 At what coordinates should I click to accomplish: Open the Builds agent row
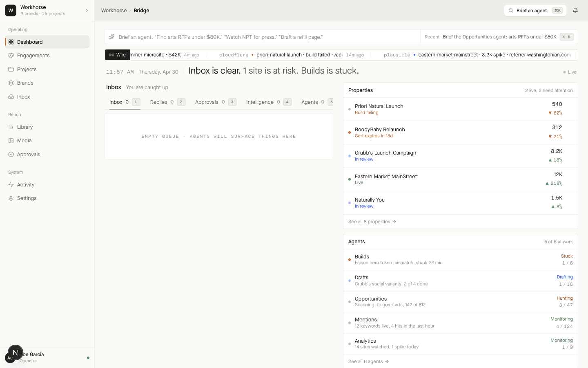click(461, 260)
